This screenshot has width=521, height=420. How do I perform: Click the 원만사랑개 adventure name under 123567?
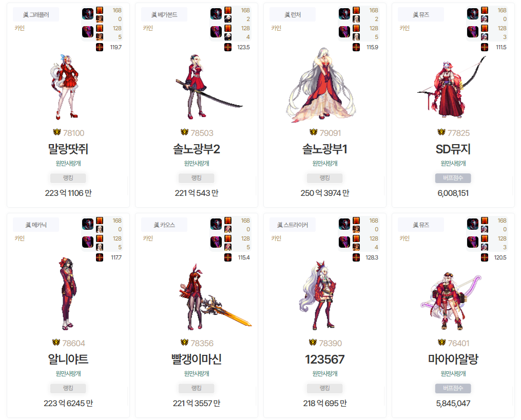click(x=324, y=373)
